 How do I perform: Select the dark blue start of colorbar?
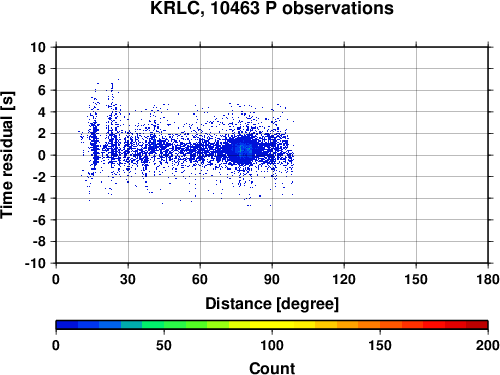[67, 325]
